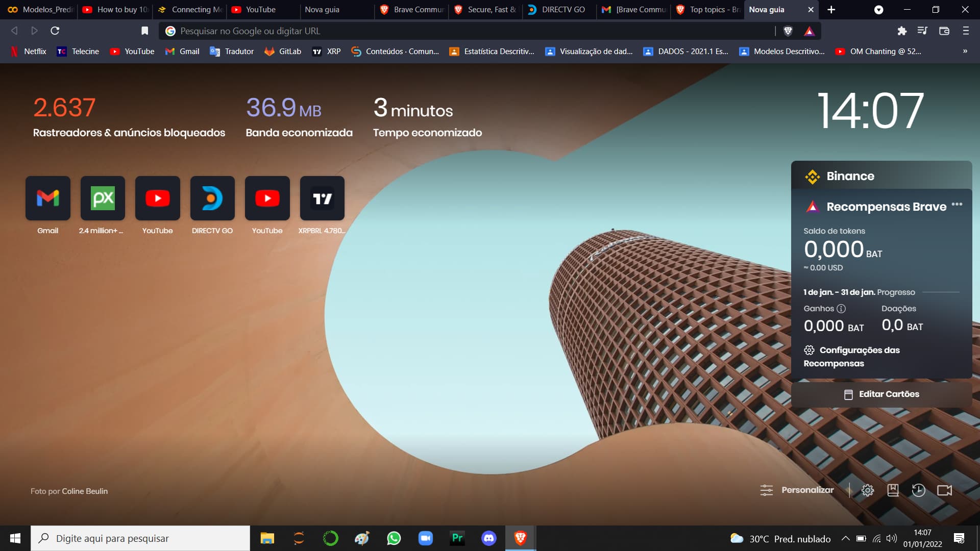Screen dimensions: 980x551
Task: Open the extensions puzzle icon
Action: [902, 31]
